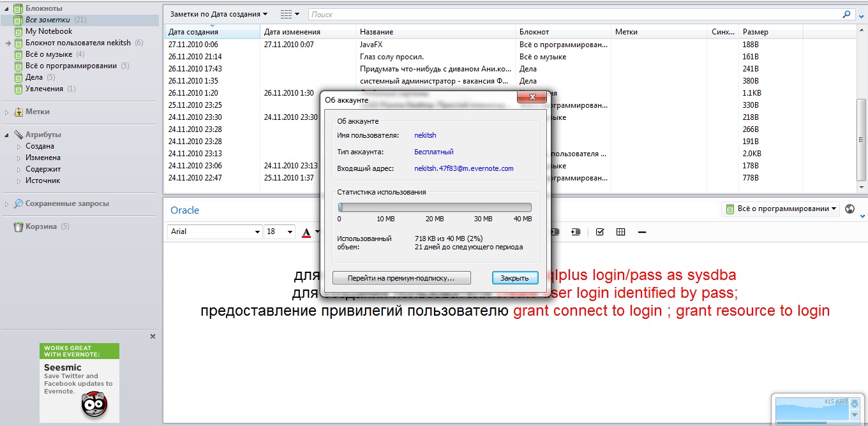
Task: Click in the Поиск search field
Action: coord(574,14)
